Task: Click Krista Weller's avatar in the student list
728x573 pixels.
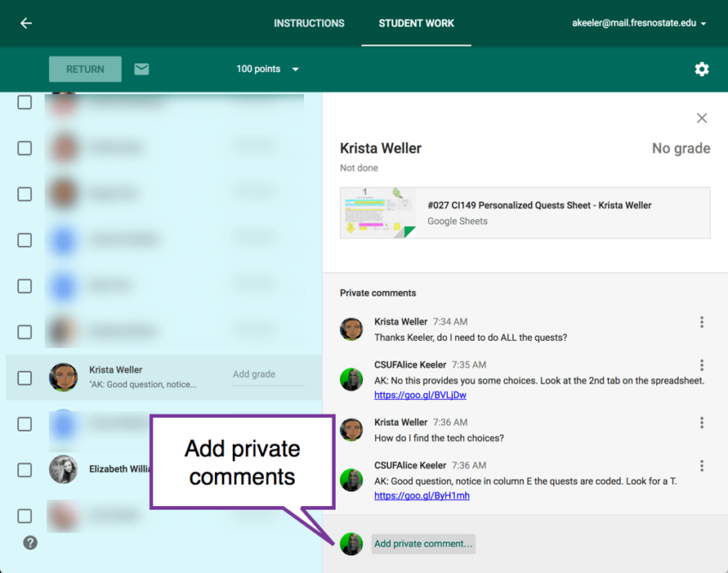Action: (x=63, y=377)
